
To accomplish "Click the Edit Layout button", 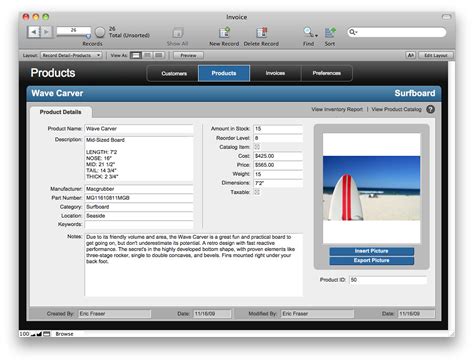I will [436, 55].
